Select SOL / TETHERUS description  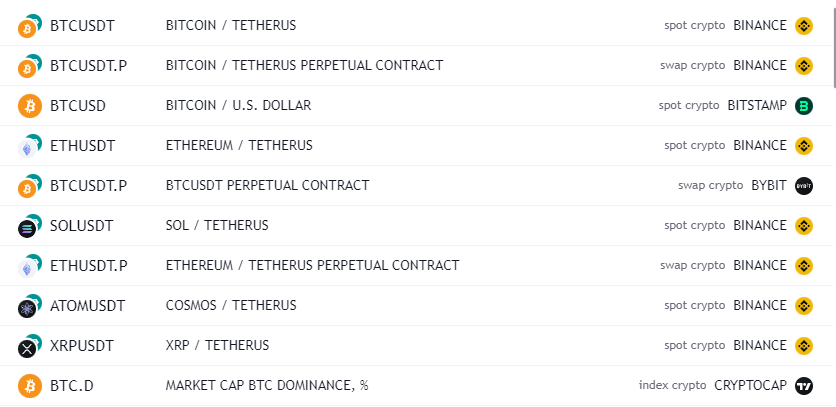pyautogui.click(x=217, y=225)
